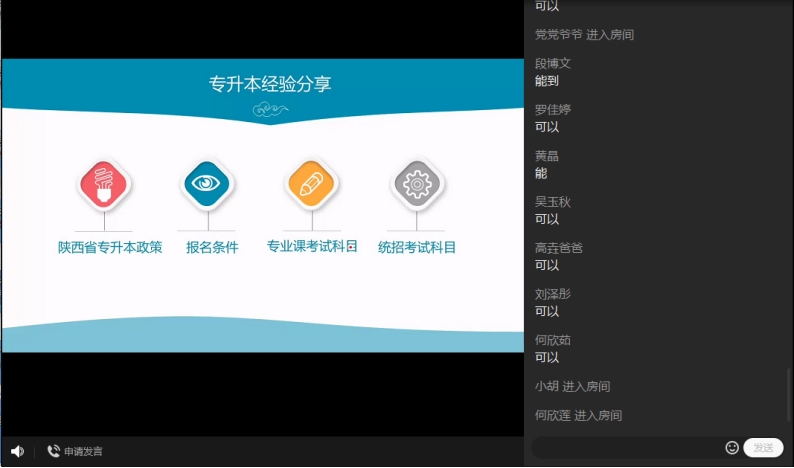The height and width of the screenshot is (468, 794).
Task: Select the 统招考试科目 label
Action: (x=417, y=247)
